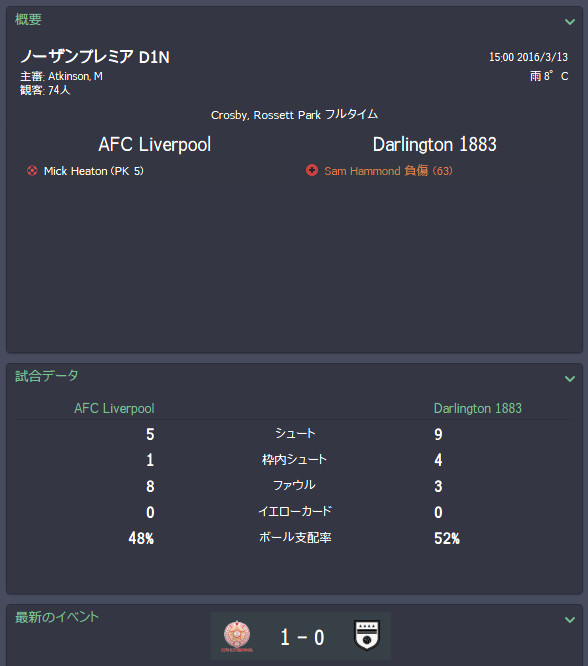Click the 1 - 0 scoreline

[302, 637]
